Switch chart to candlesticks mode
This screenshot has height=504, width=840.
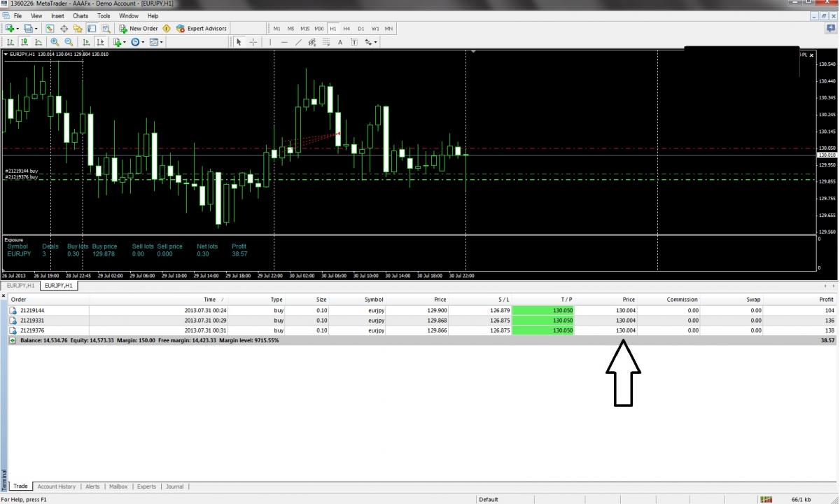24,42
